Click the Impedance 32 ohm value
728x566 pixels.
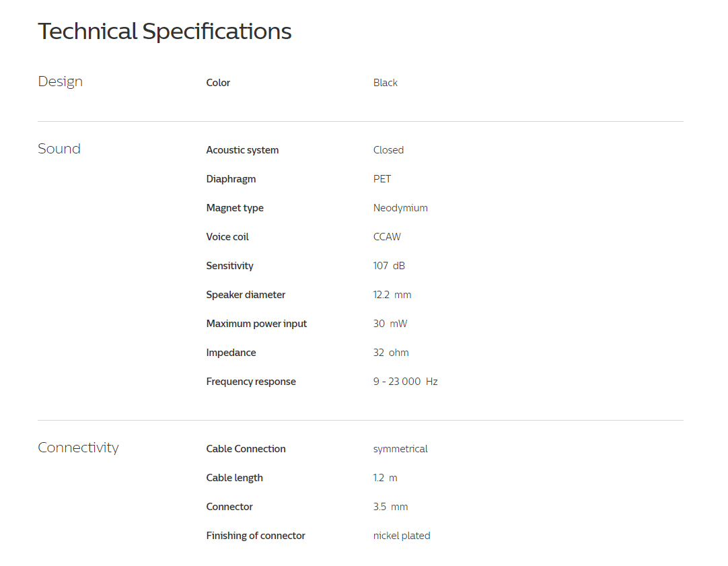coord(391,353)
